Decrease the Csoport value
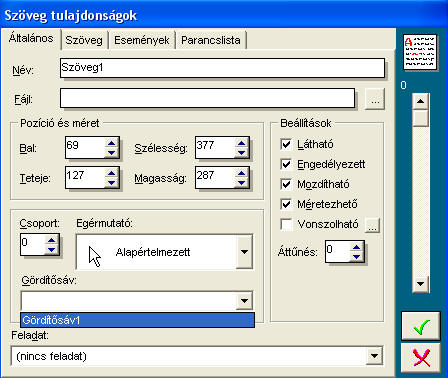The image size is (448, 378). (x=51, y=249)
